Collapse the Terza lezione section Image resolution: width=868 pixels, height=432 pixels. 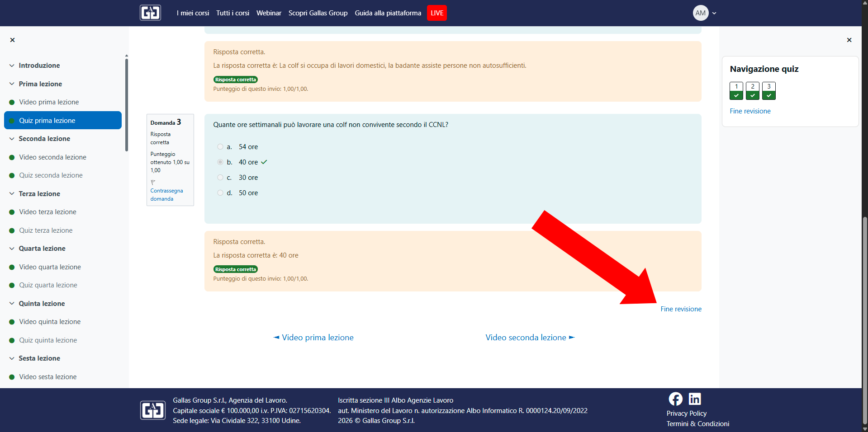point(12,194)
